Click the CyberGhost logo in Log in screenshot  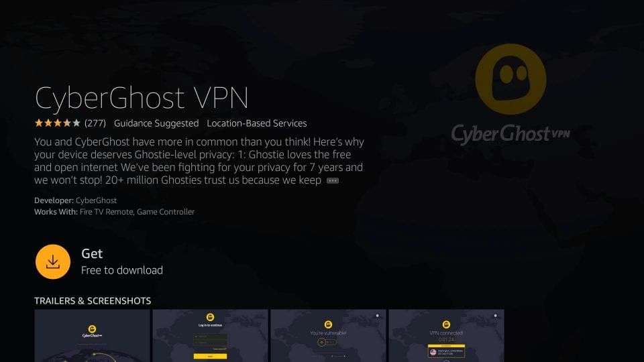(x=210, y=317)
